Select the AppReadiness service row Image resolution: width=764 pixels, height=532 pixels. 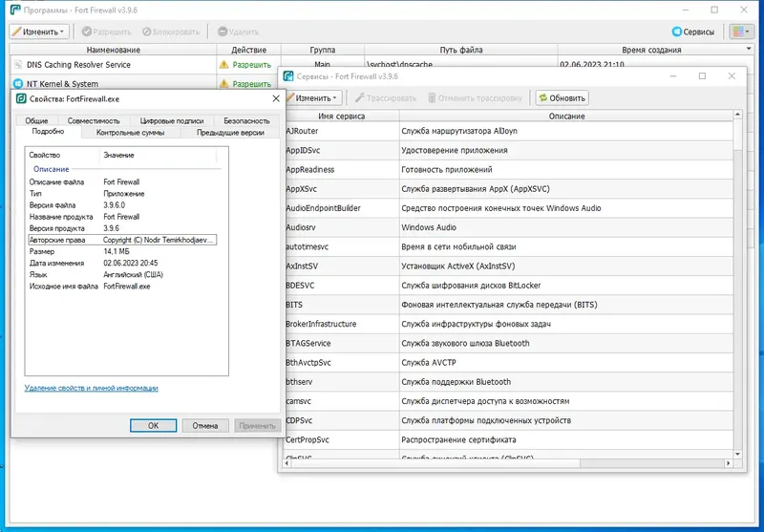coord(508,170)
